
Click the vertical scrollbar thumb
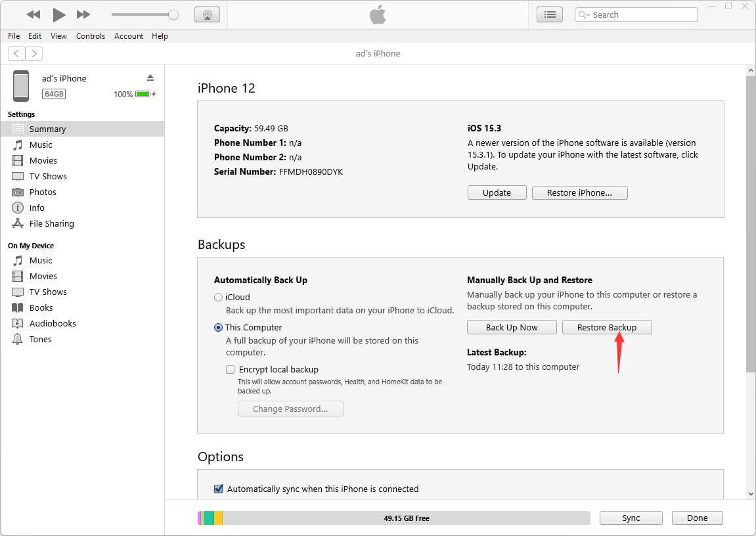[751, 224]
